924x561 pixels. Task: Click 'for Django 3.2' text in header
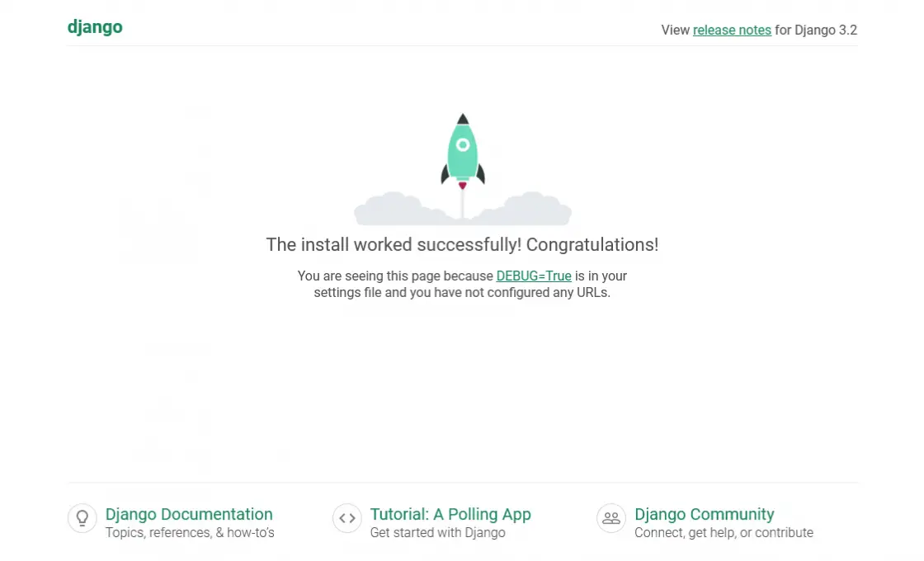tap(816, 30)
